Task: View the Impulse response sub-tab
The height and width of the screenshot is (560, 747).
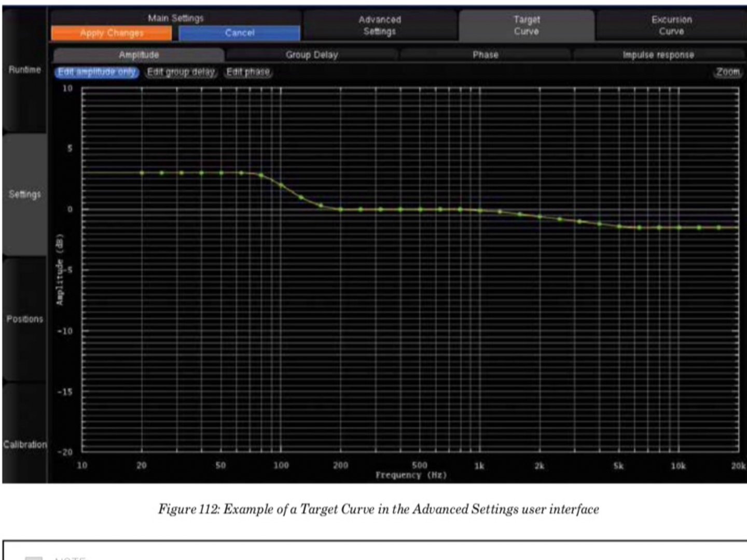Action: point(658,55)
